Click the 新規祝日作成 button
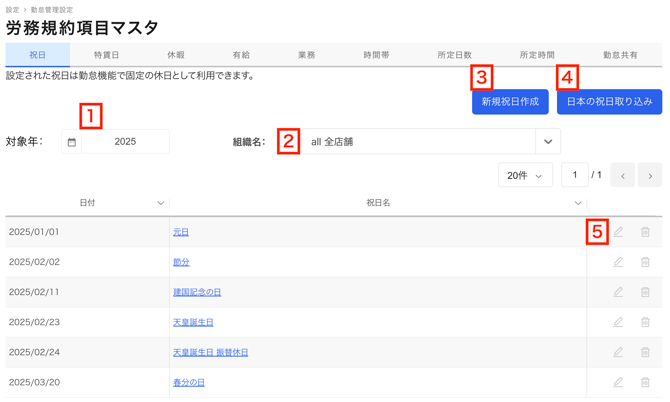Screen dimensions: 670x402 (x=510, y=102)
